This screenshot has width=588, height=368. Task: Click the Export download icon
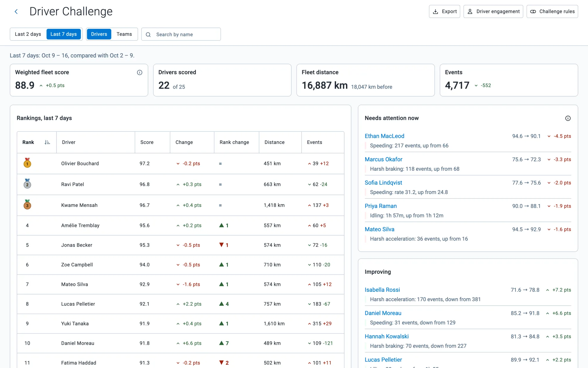(x=435, y=11)
